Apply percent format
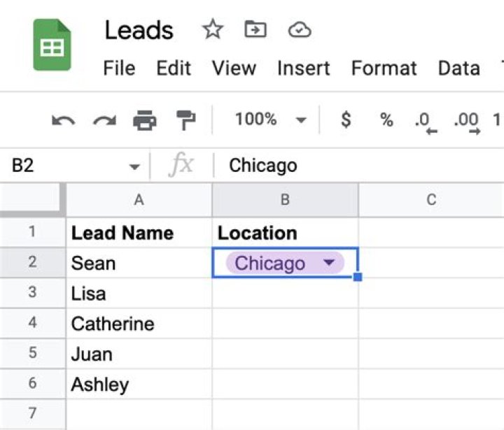The height and width of the screenshot is (430, 504). [x=386, y=120]
